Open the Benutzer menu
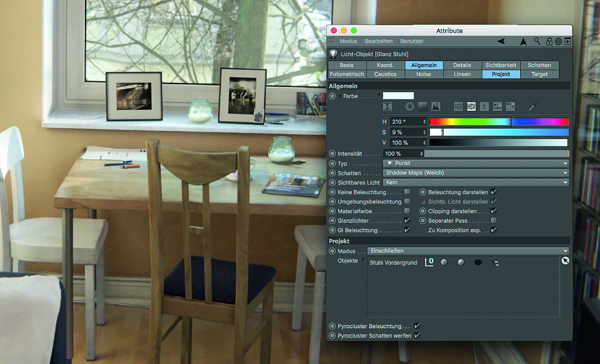 click(x=412, y=41)
